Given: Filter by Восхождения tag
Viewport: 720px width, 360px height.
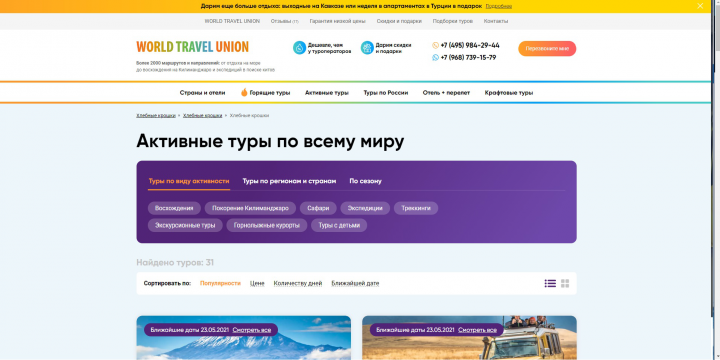Looking at the screenshot, I should (x=174, y=208).
